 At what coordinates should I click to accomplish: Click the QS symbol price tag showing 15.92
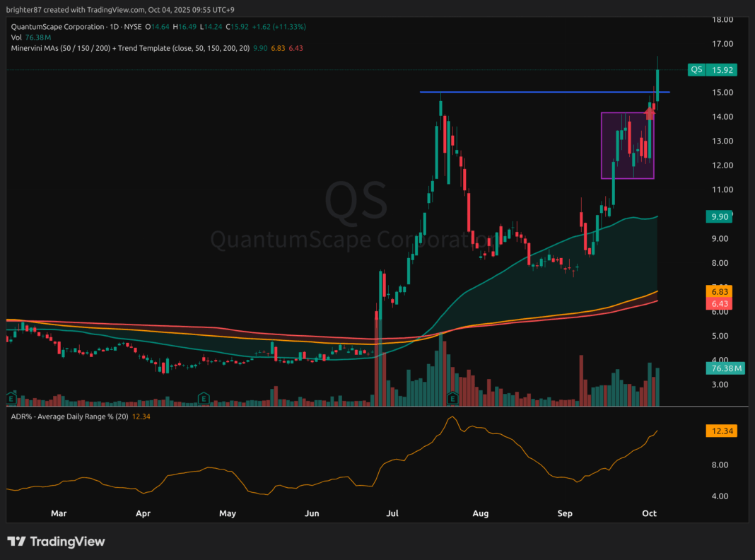713,69
